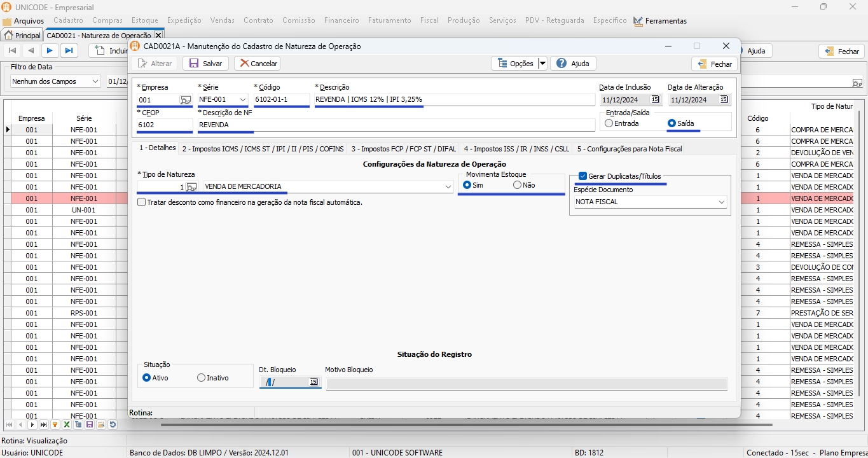Image resolution: width=868 pixels, height=458 pixels.
Task: Go to last record in top navigation
Action: [69, 51]
